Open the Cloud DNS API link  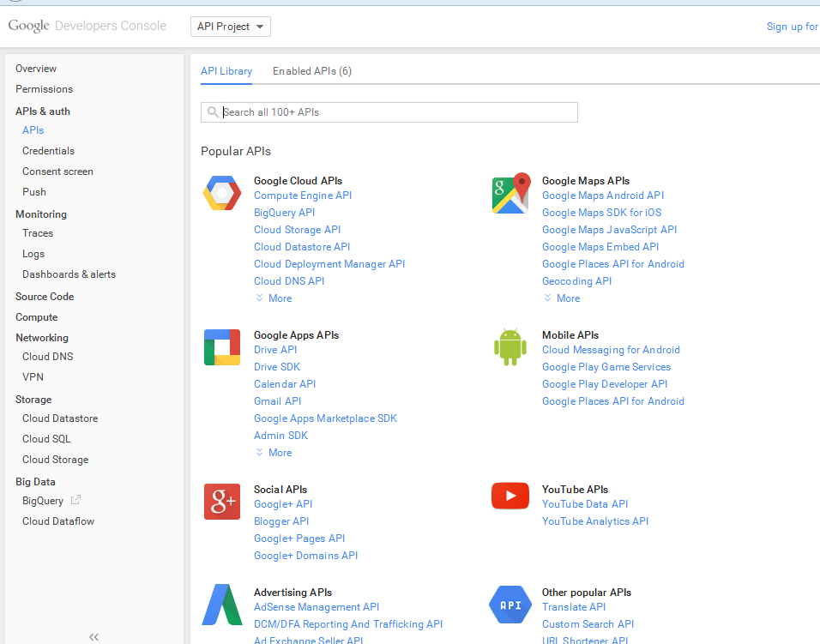pos(289,281)
